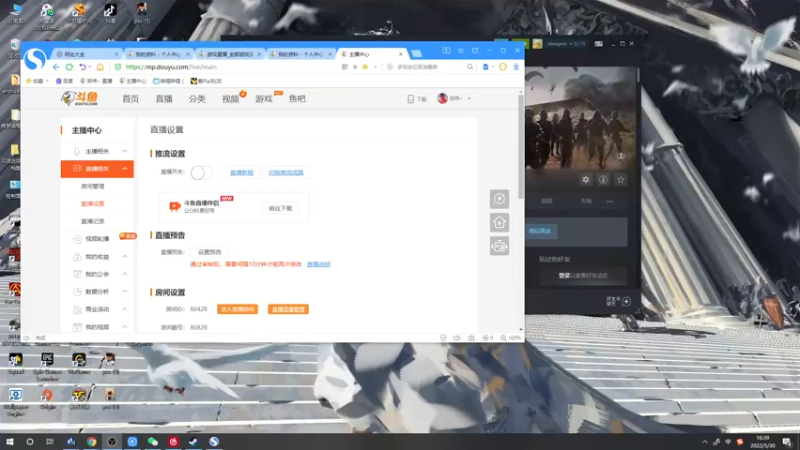Select 房间管理 in the sidebar
The image size is (800, 450).
click(x=93, y=186)
